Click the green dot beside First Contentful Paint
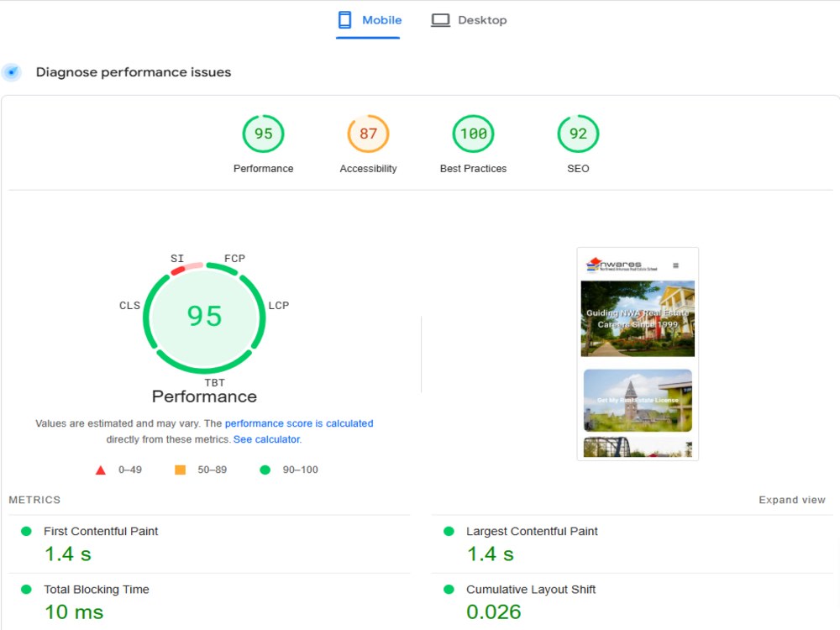Screen dimensions: 840x630 click(x=26, y=532)
